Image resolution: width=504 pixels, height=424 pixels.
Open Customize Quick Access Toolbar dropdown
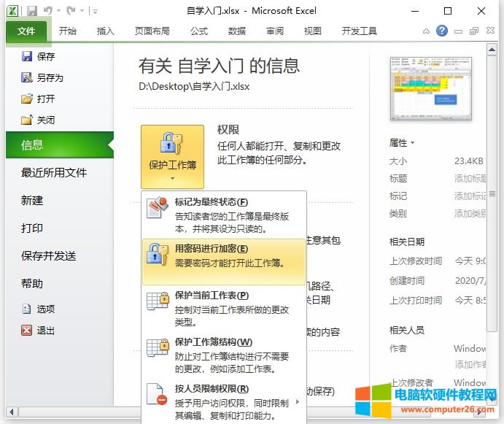pos(95,11)
